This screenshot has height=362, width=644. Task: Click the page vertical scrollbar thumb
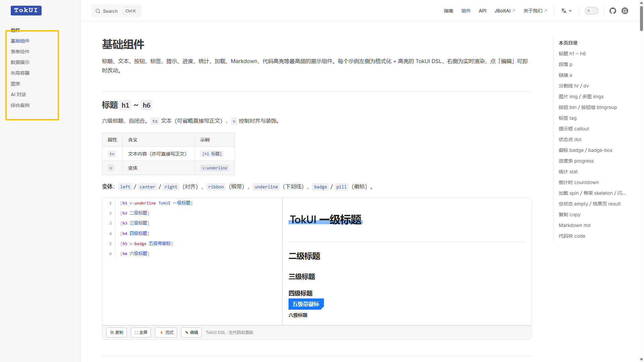641,18
